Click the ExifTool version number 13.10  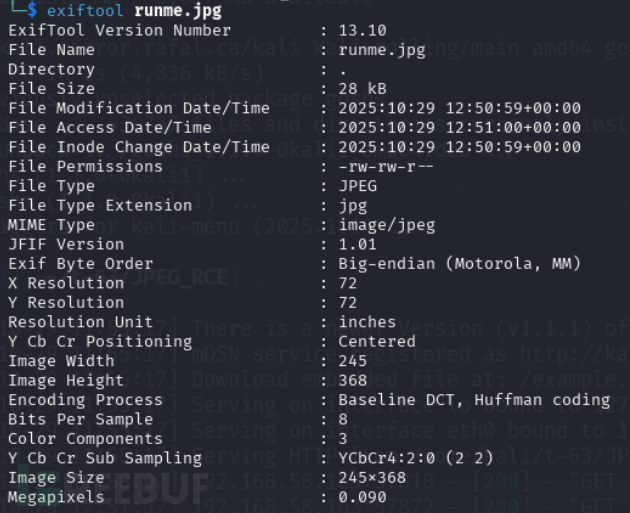coord(362,30)
